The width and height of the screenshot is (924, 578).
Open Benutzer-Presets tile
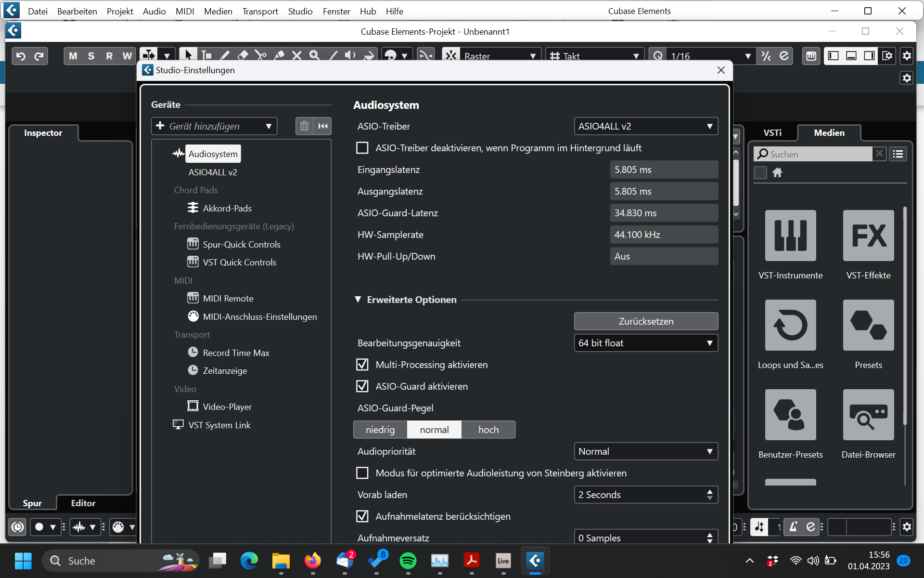pos(791,415)
